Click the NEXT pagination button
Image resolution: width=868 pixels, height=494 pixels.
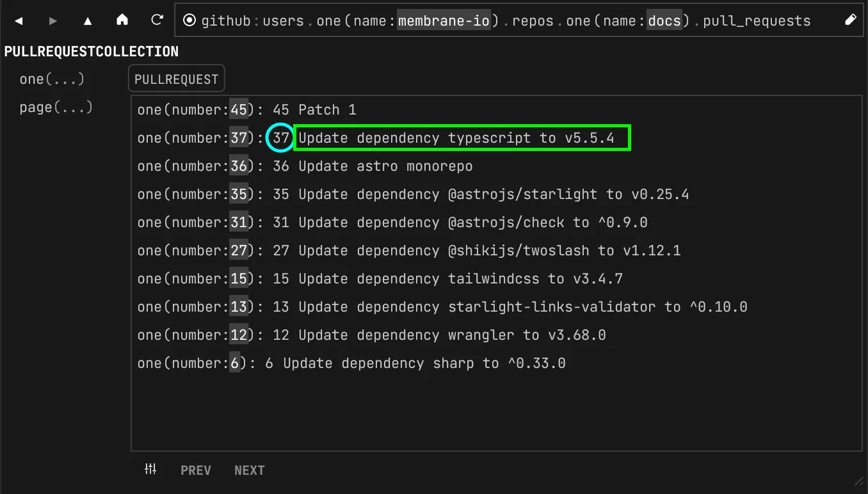coord(249,470)
